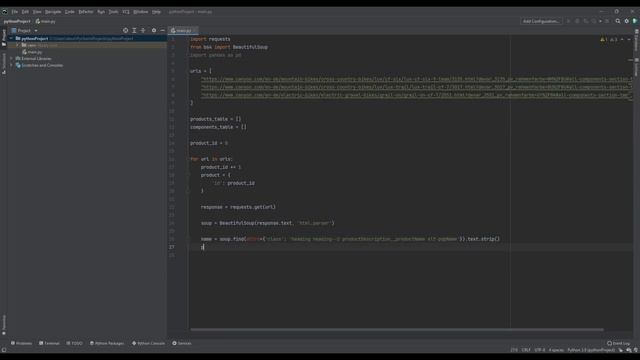Open the Services tool window
Screen dimensions: 640x360
coord(182,343)
